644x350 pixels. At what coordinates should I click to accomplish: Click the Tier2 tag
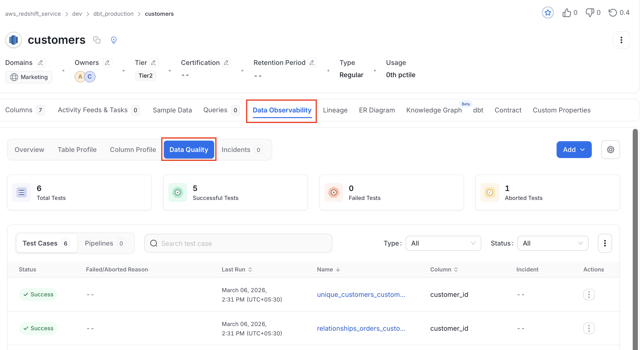pyautogui.click(x=145, y=76)
